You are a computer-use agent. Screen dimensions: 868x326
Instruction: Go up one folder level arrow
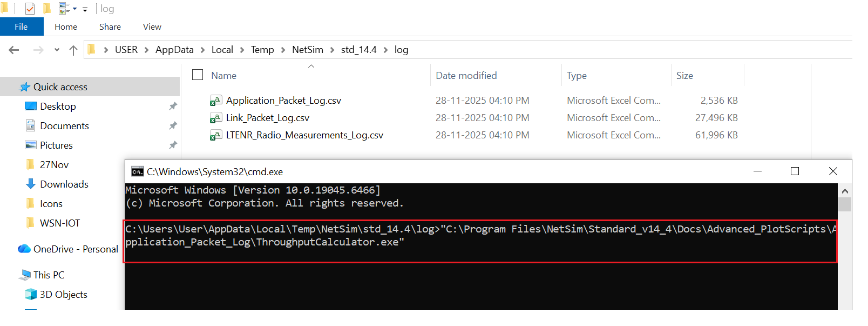tap(73, 50)
